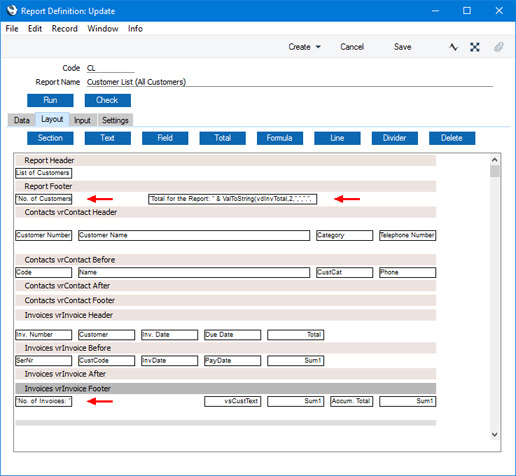Open the Create dropdown menu
Image resolution: width=516 pixels, height=476 pixels.
[x=304, y=47]
